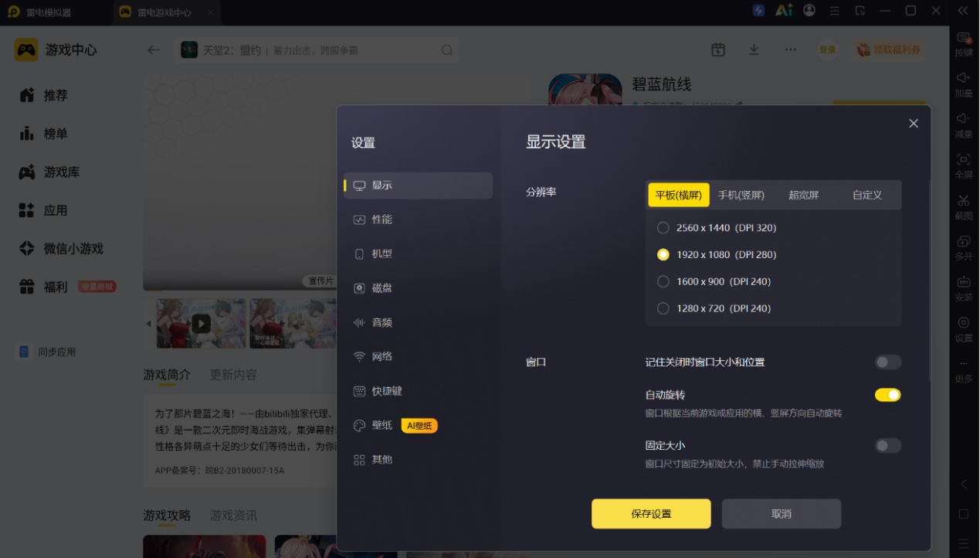980x558 pixels.
Task: Click the Android home square in right toolbar
Action: (x=964, y=514)
